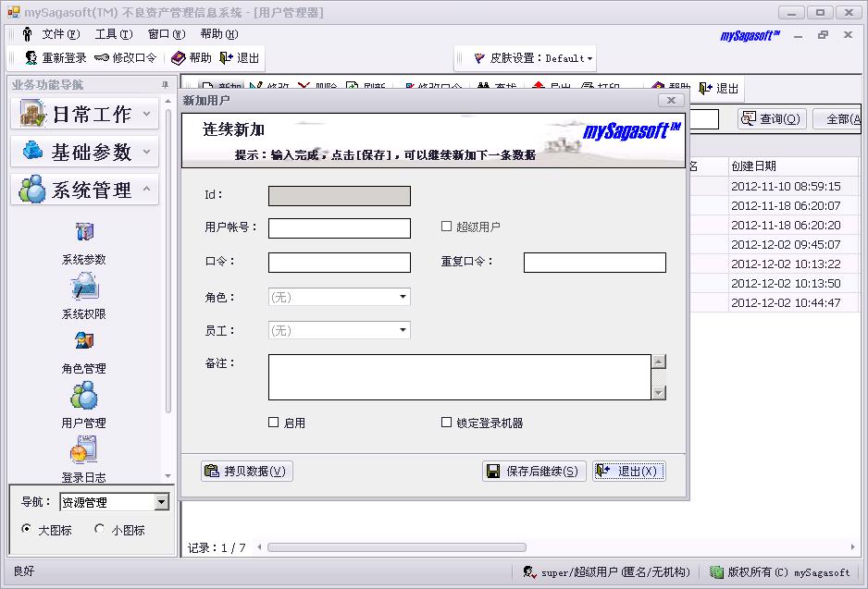Open the 登录日志 icon in navigation
Screen dimensions: 868x589
point(84,449)
